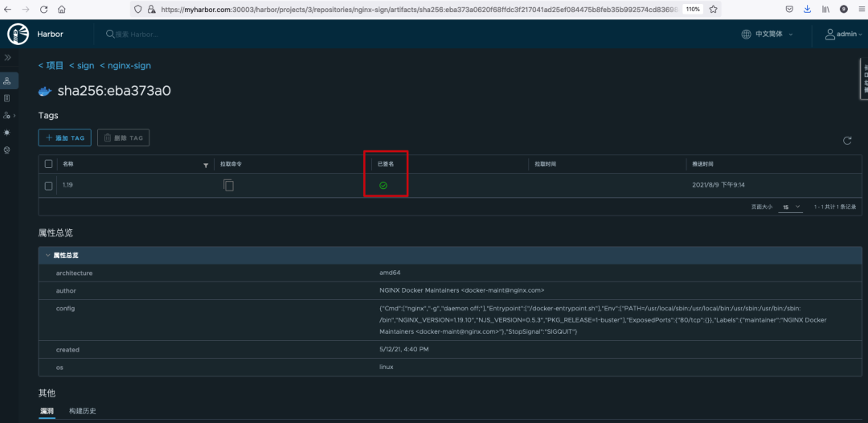
Task: Click the theme toggle sun icon in the sidebar
Action: click(7, 133)
